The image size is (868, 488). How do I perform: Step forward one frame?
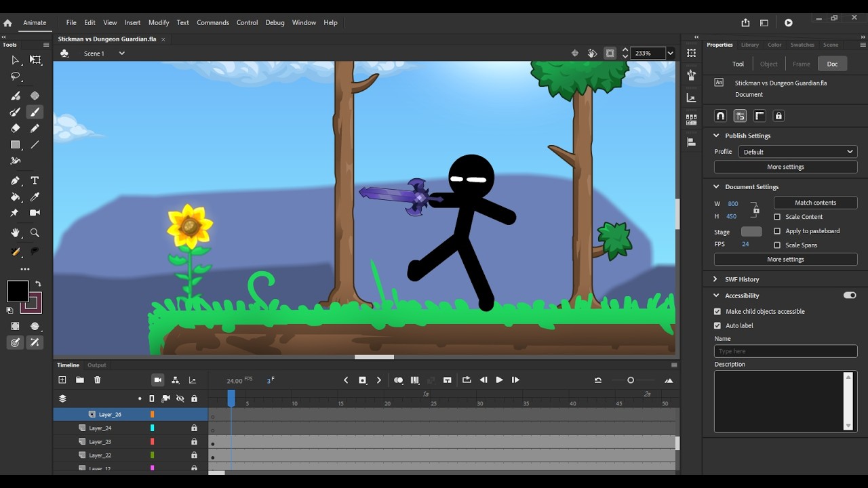click(515, 380)
